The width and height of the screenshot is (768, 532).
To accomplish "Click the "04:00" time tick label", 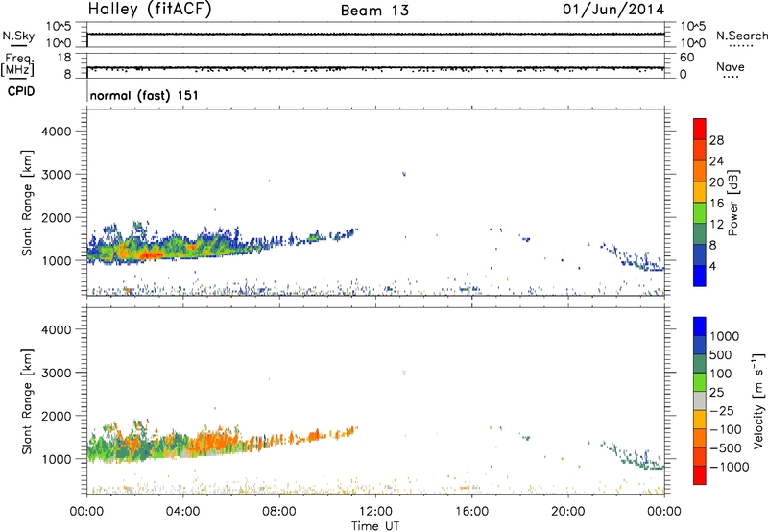I will click(182, 512).
